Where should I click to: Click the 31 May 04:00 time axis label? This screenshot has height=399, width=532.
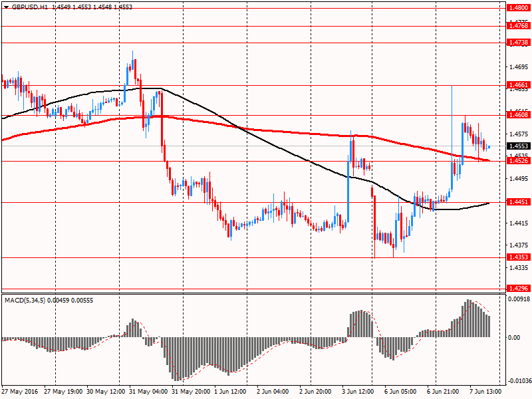pyautogui.click(x=148, y=392)
